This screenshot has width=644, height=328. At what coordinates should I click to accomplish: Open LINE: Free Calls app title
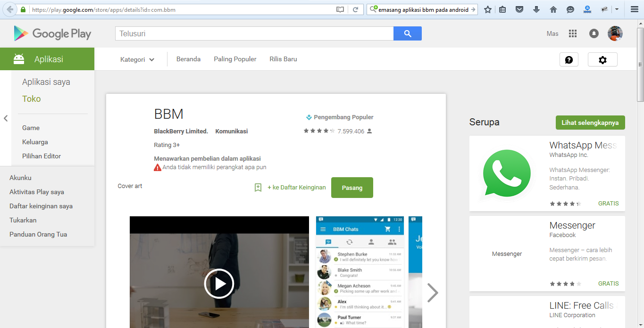click(x=582, y=305)
